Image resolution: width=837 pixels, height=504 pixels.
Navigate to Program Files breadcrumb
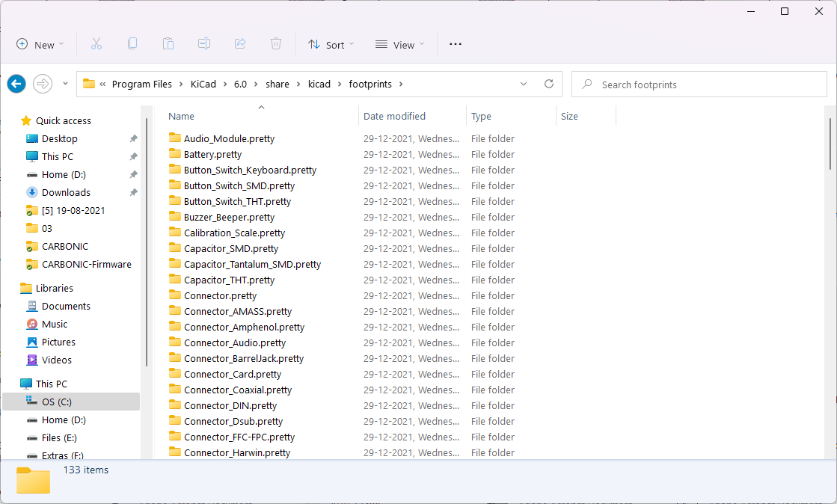coord(142,84)
